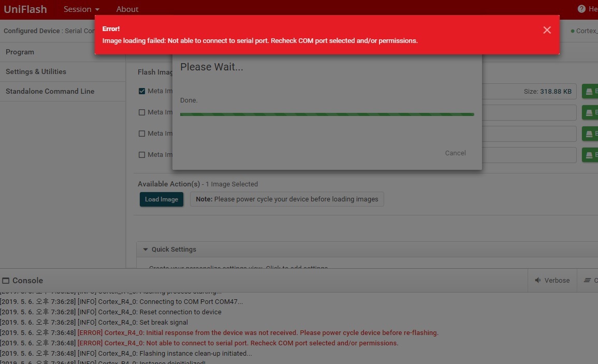The height and width of the screenshot is (364, 598).
Task: Close the red error notification banner
Action: point(547,30)
